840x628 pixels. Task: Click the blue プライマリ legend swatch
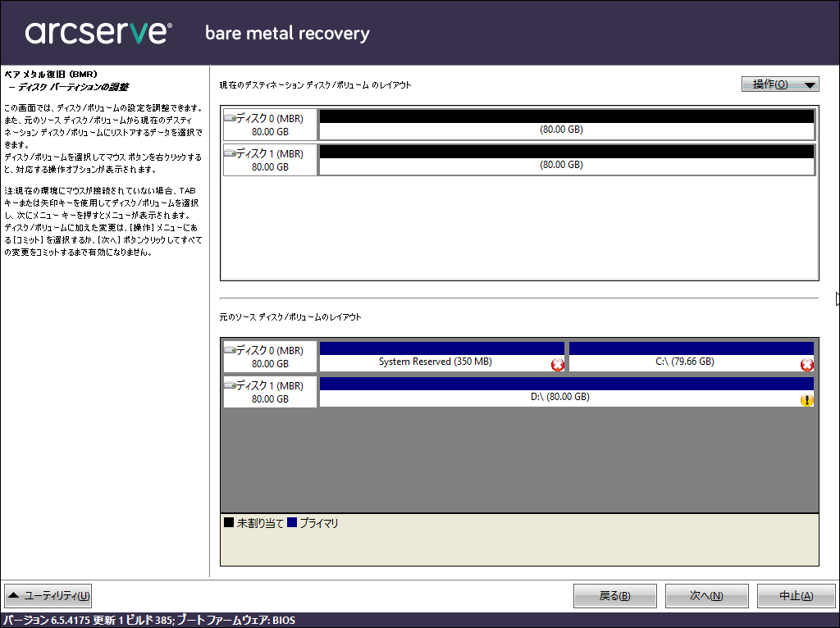292,522
